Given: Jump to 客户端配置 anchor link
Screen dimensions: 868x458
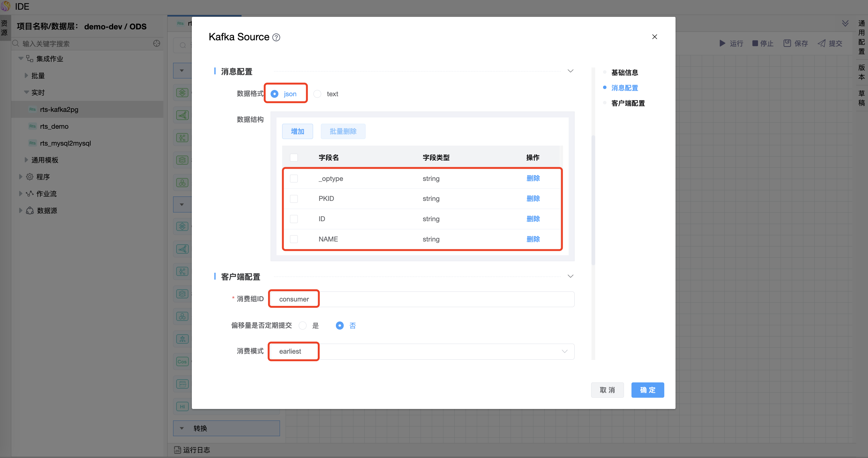Looking at the screenshot, I should point(628,103).
